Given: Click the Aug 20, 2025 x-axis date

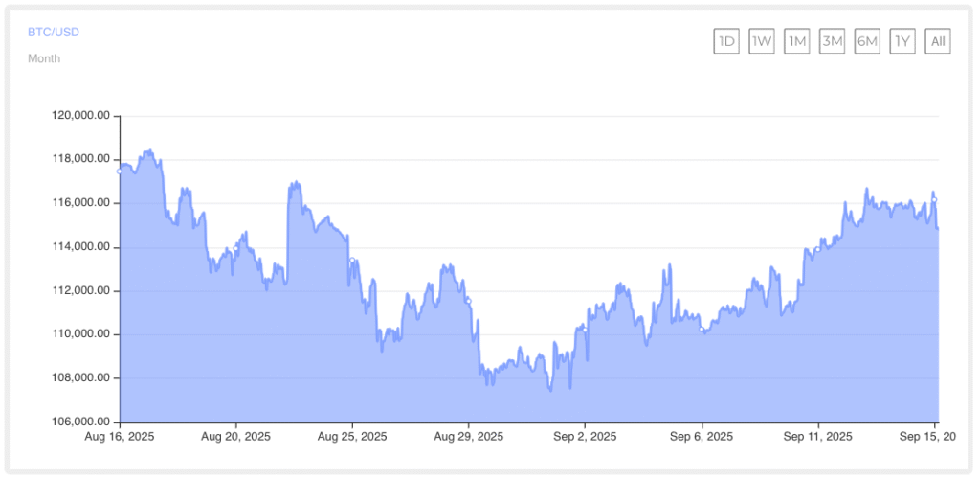Looking at the screenshot, I should coord(235,436).
